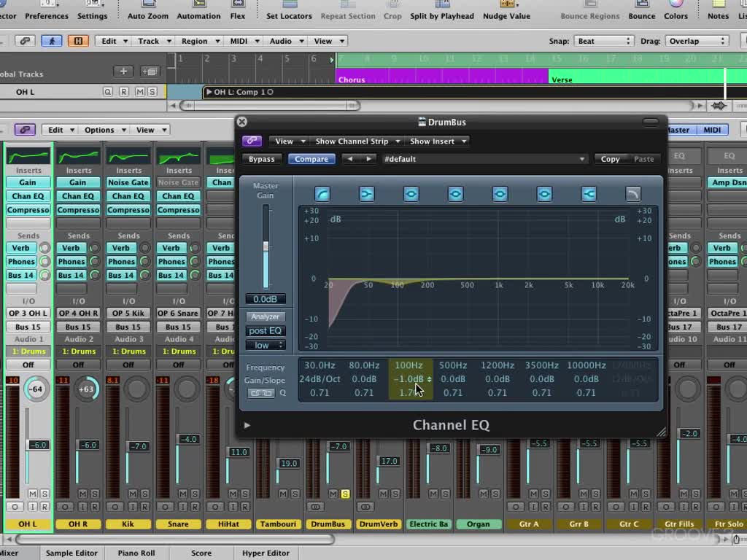Click the Master Gain slider handle
The height and width of the screenshot is (560, 747).
266,246
